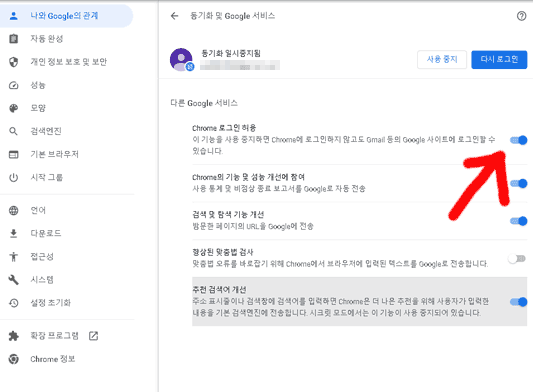Click the globe icon for 언어
Image resolution: width=533 pixels, height=392 pixels.
pyautogui.click(x=14, y=210)
